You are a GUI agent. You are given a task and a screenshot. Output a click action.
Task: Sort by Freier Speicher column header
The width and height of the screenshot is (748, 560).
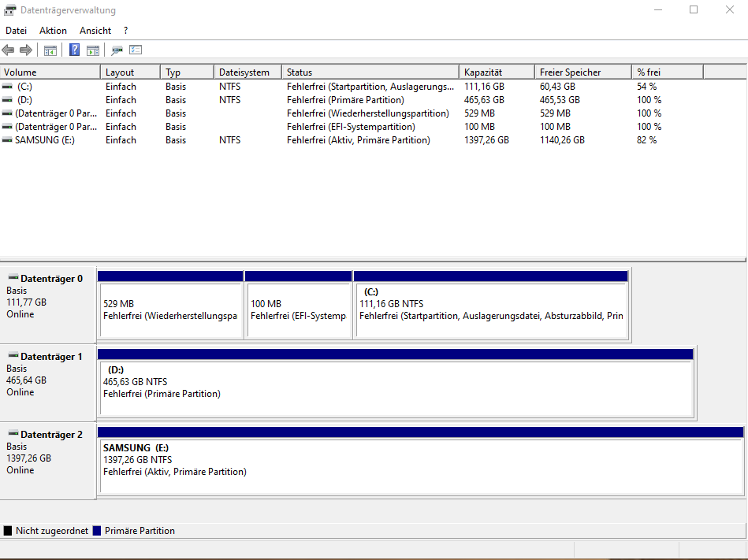(583, 72)
